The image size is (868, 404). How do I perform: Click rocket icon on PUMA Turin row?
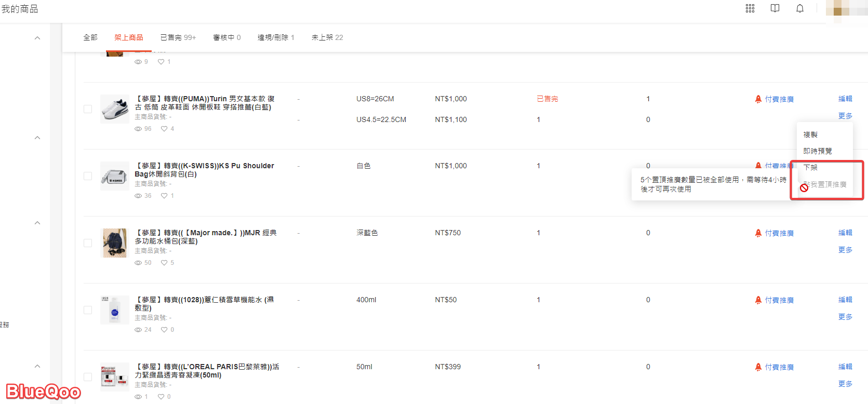pos(758,99)
